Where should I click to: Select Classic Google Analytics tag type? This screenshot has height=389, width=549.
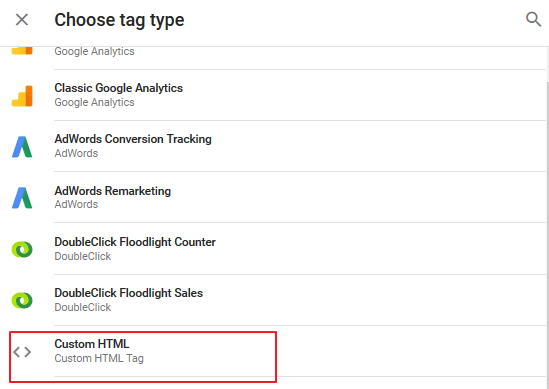pyautogui.click(x=300, y=95)
